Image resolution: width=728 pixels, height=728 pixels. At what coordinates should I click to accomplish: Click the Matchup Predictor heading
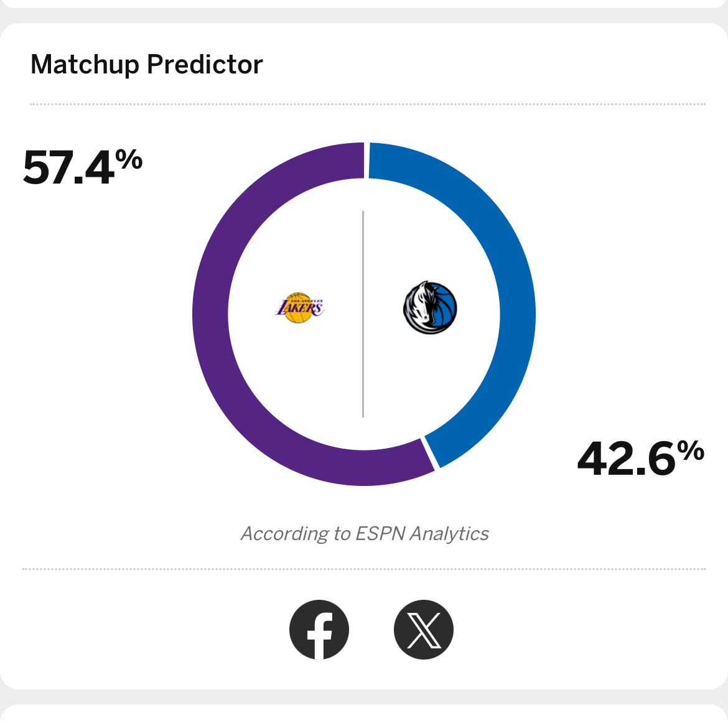click(x=147, y=65)
